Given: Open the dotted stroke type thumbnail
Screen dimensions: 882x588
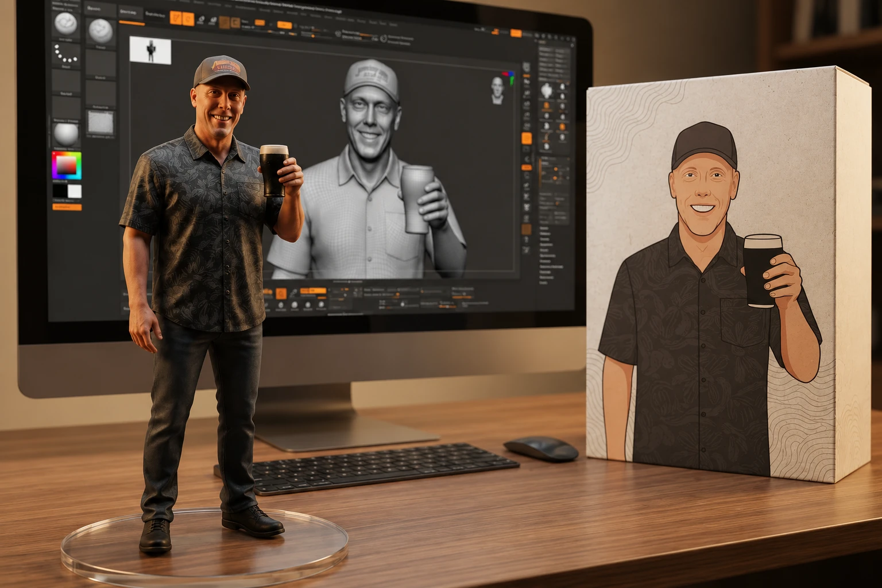Looking at the screenshot, I should point(67,56).
